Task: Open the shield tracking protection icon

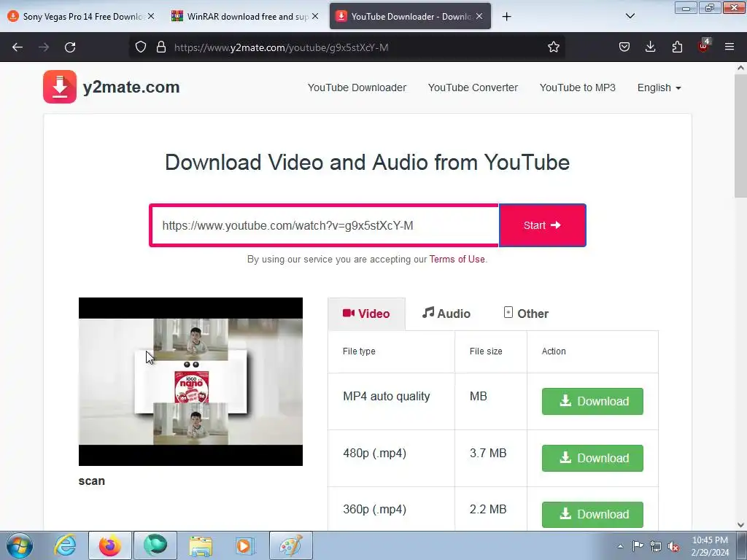Action: (x=141, y=47)
